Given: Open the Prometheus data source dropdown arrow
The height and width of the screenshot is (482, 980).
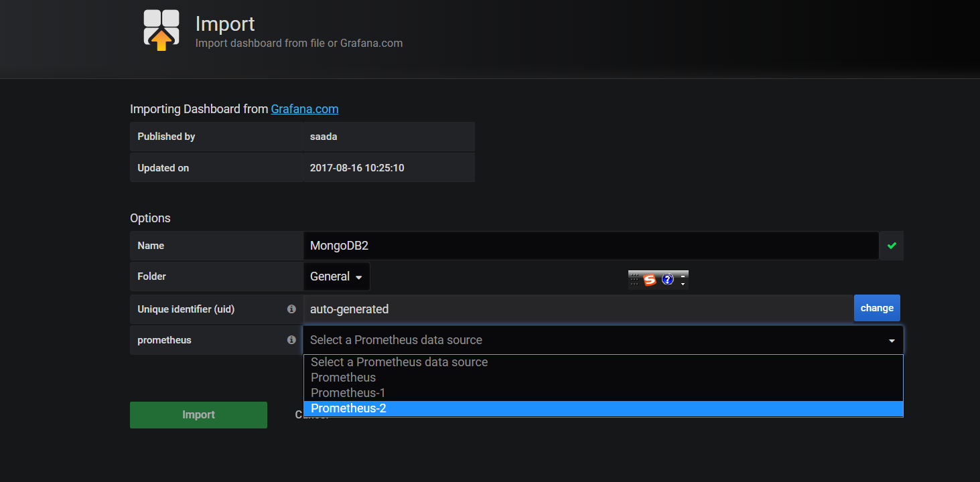Looking at the screenshot, I should pos(892,339).
